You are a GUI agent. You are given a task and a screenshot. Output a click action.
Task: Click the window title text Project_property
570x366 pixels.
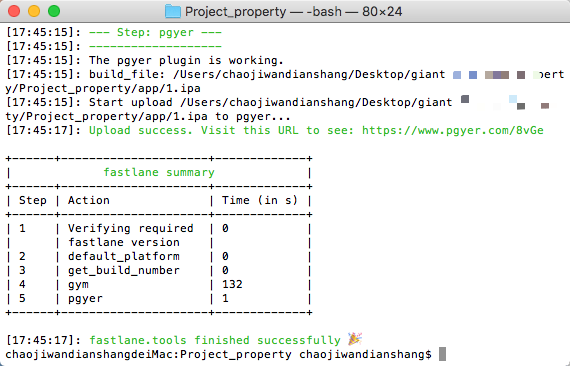pos(236,12)
